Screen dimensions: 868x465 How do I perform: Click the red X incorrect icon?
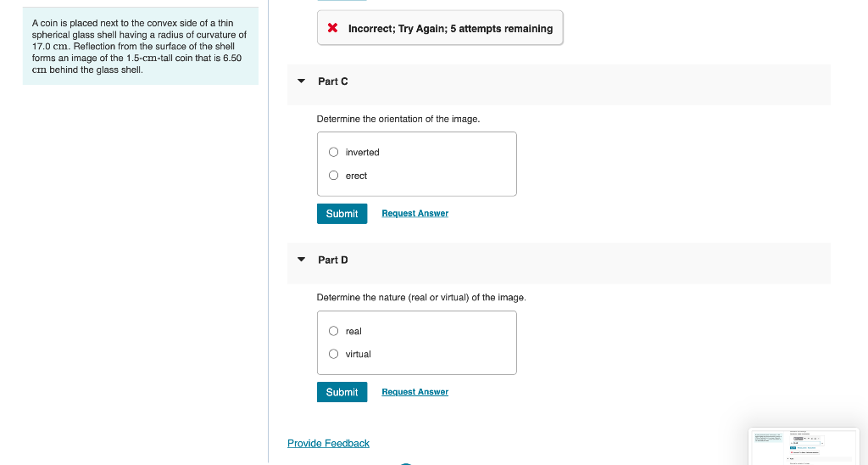[333, 29]
